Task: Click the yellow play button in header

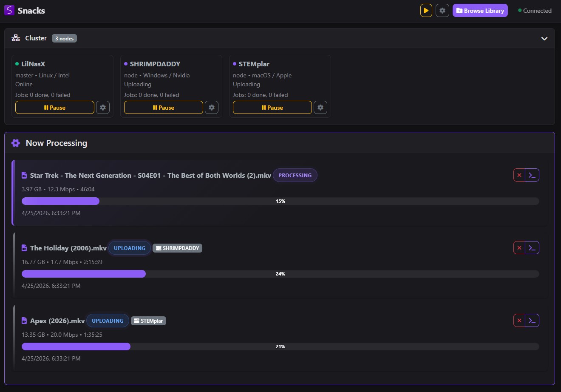Action: coord(426,11)
